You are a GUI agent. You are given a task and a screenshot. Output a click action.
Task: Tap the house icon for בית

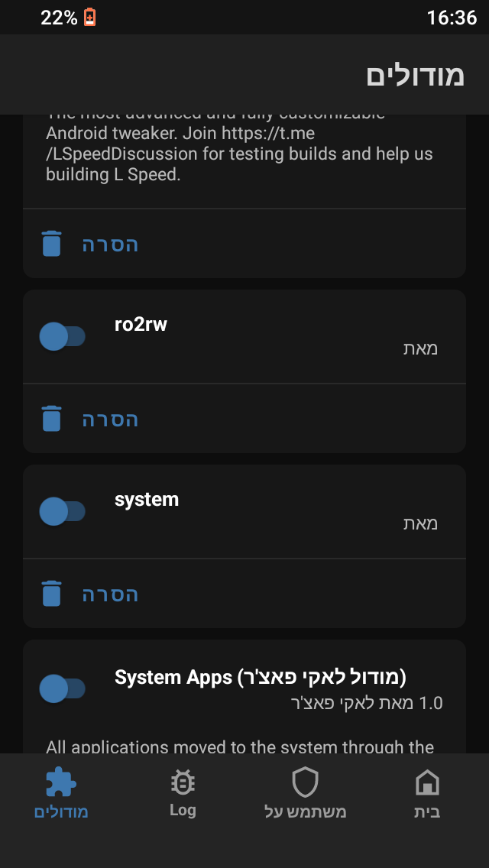click(x=426, y=782)
